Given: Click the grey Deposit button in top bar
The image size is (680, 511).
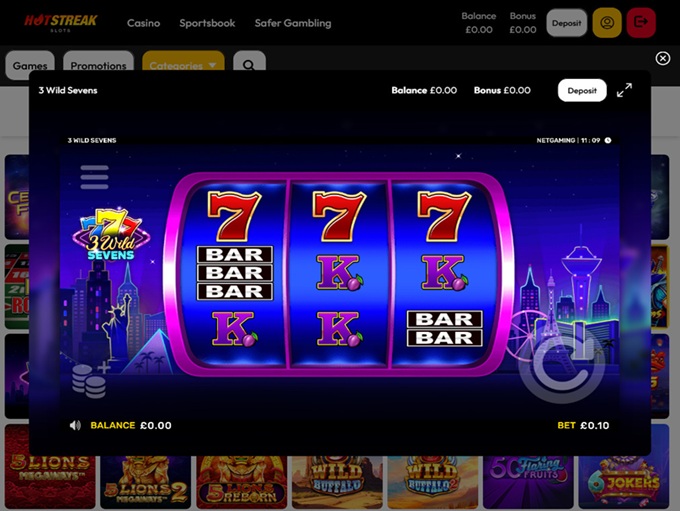Looking at the screenshot, I should point(566,23).
